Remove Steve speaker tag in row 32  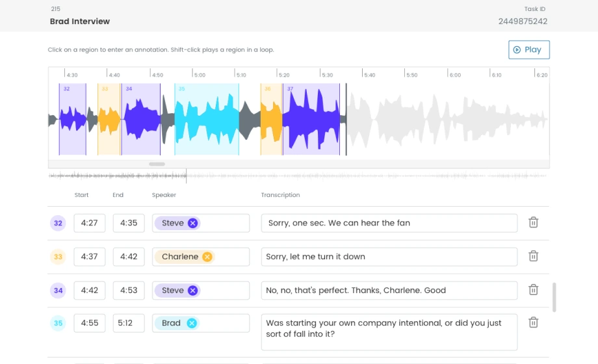(x=192, y=223)
